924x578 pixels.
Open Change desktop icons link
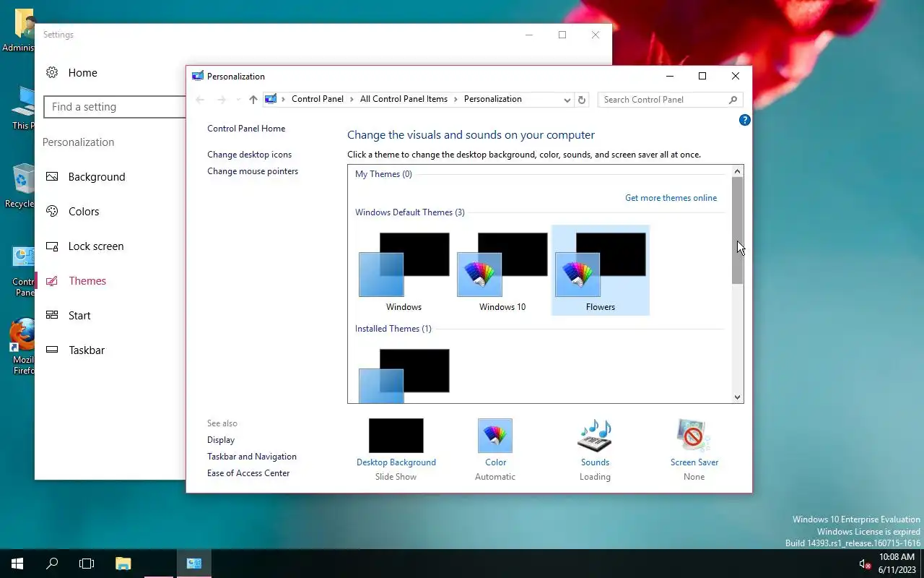pyautogui.click(x=250, y=155)
